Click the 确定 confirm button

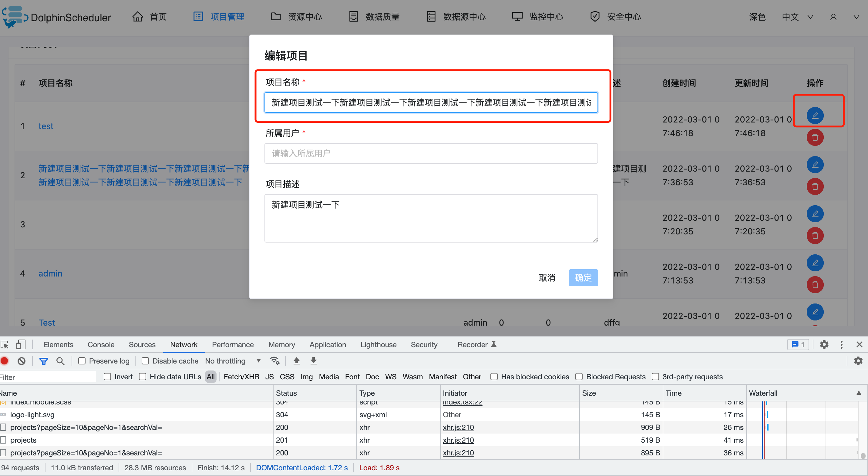[x=583, y=278]
